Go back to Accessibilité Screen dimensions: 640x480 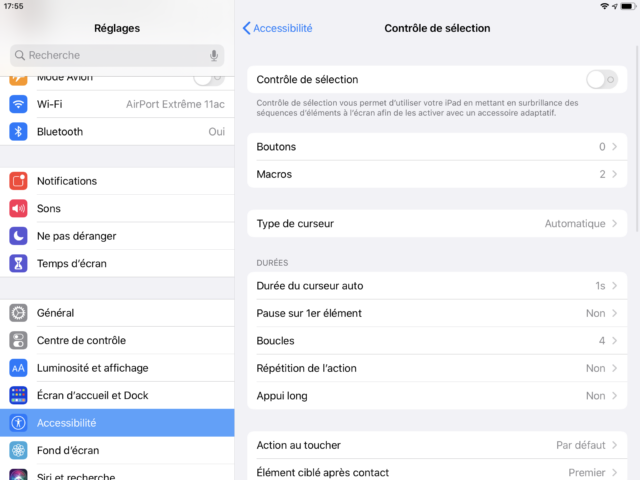[278, 28]
